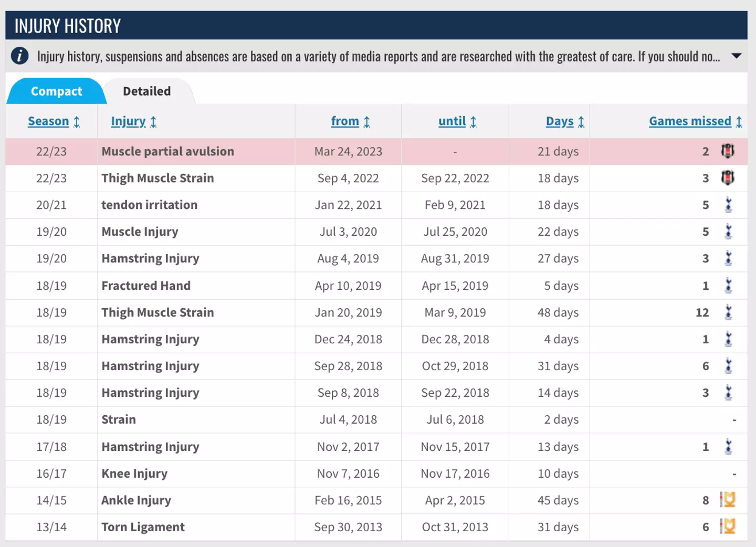Click Tottenham crest in Muscle Injury row
Image resolution: width=756 pixels, height=547 pixels.
(728, 232)
